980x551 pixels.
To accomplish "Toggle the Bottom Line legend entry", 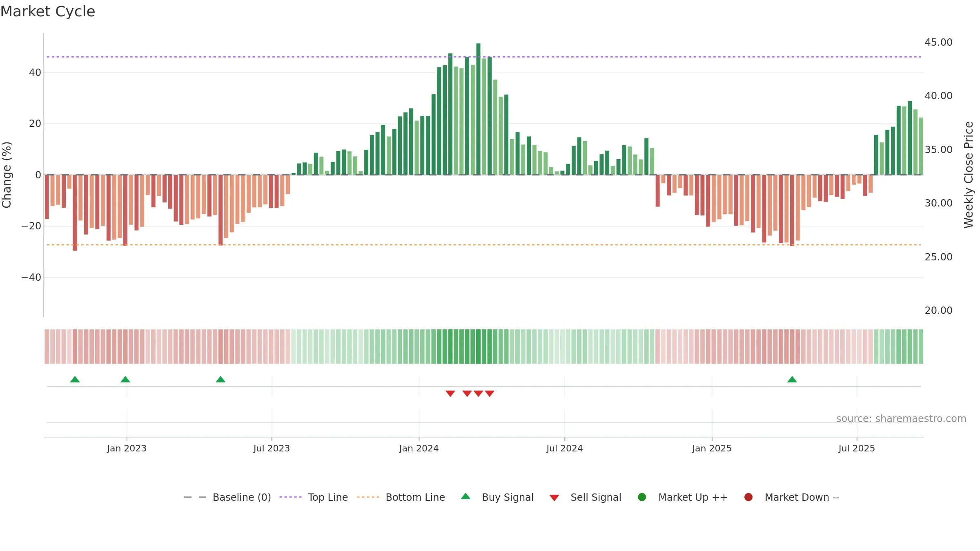I will pos(401,497).
